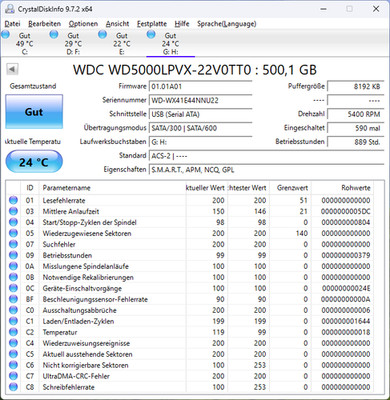The height and width of the screenshot is (400, 390).
Task: Click the status dot for row C2 Temperatur
Action: [13, 332]
